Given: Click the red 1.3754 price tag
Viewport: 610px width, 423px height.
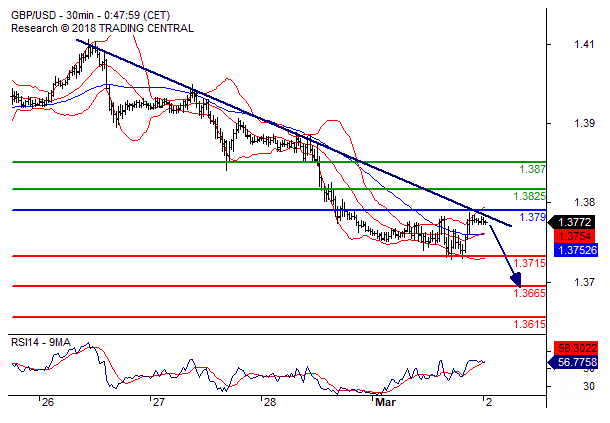Looking at the screenshot, I should [575, 236].
